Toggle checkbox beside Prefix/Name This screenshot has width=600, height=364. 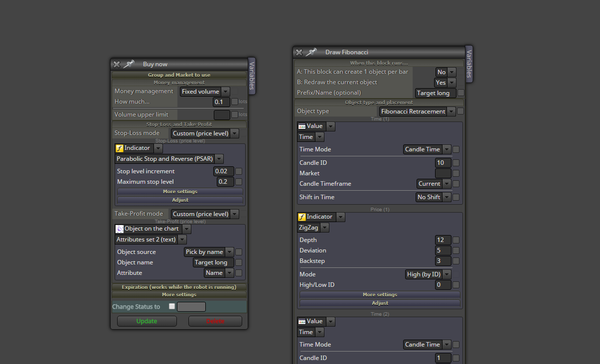coord(460,93)
